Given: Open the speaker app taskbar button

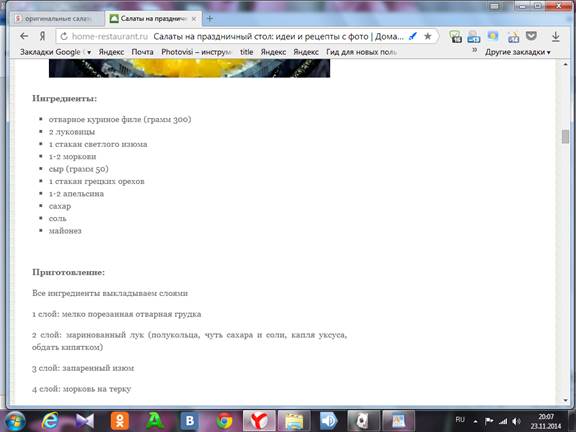Looking at the screenshot, I should tap(329, 421).
